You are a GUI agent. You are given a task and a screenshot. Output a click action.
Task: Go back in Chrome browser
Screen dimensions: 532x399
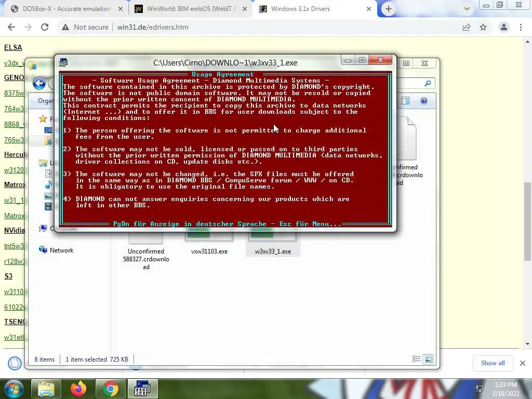coord(11,27)
